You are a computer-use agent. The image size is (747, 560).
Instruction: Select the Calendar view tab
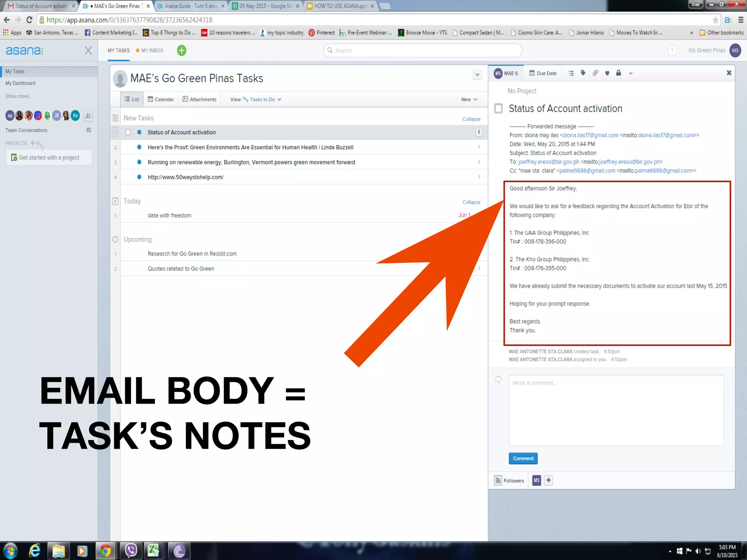pyautogui.click(x=161, y=99)
